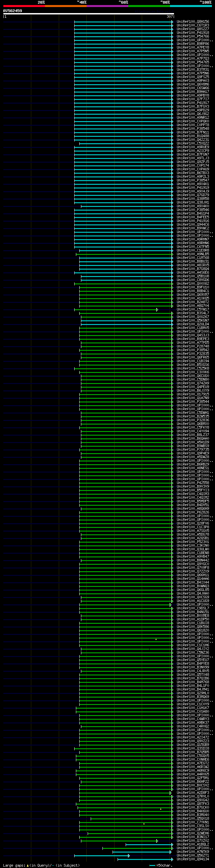This screenshot has width=215, height=868.
Task: Open hit UniRef100_O17915
Action: pyautogui.click(x=193, y=394)
